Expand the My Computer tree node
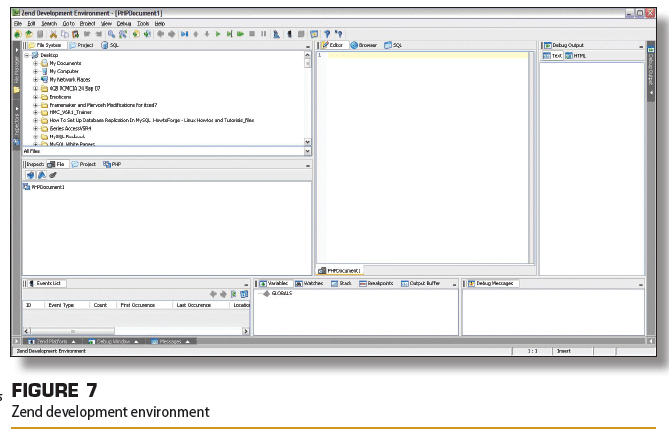Image resolution: width=669 pixels, height=430 pixels. pos(36,71)
